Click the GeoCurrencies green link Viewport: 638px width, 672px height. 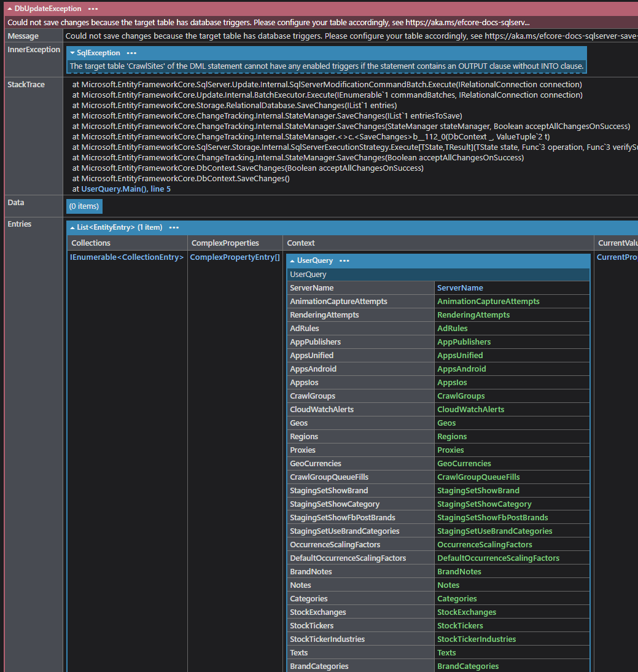click(x=464, y=463)
